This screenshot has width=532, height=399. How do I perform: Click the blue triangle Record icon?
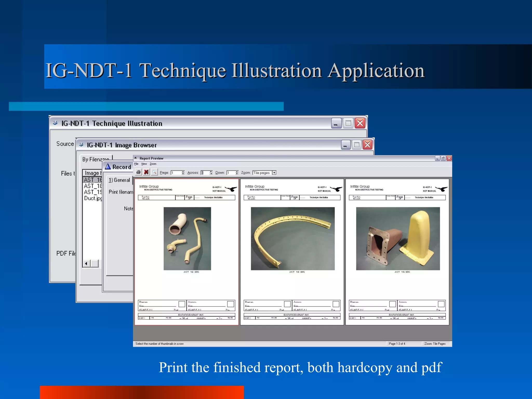pyautogui.click(x=108, y=167)
